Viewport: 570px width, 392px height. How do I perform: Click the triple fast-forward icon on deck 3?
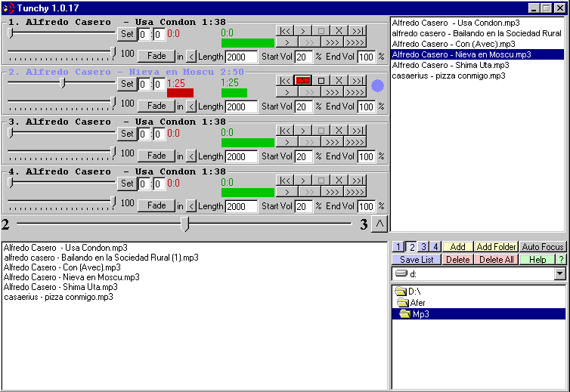click(333, 142)
